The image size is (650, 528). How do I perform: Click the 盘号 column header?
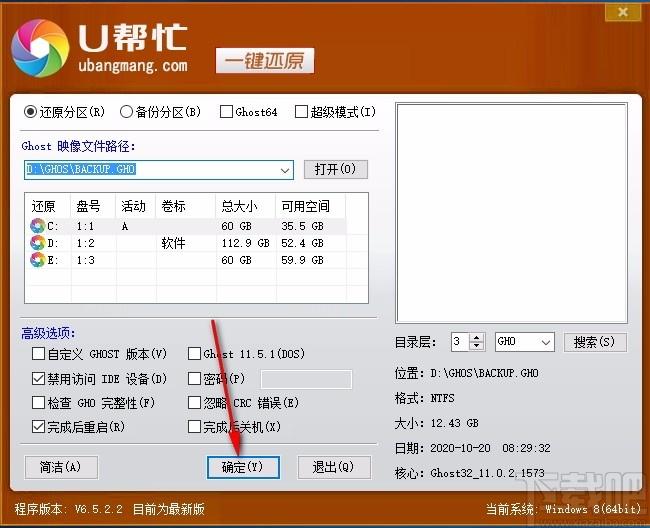pyautogui.click(x=92, y=206)
